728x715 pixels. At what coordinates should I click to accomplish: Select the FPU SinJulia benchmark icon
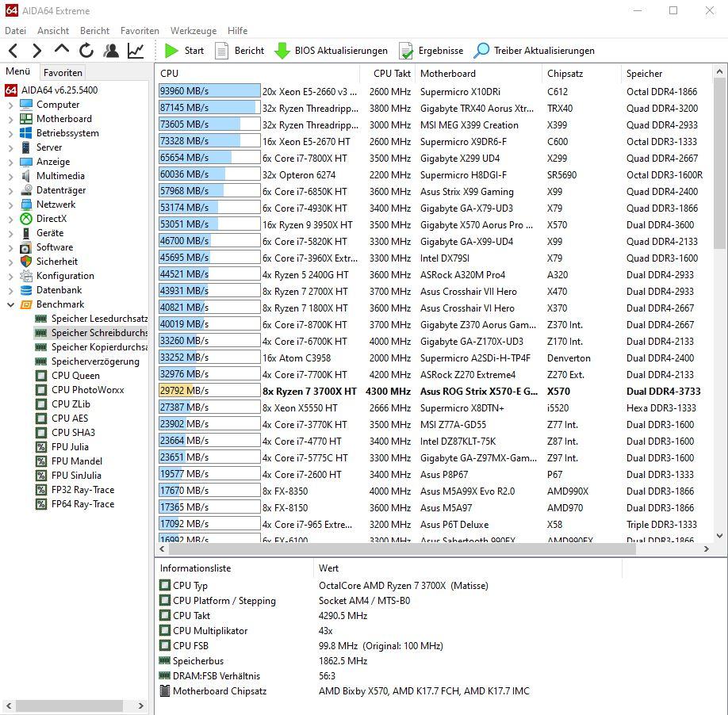pyautogui.click(x=41, y=475)
